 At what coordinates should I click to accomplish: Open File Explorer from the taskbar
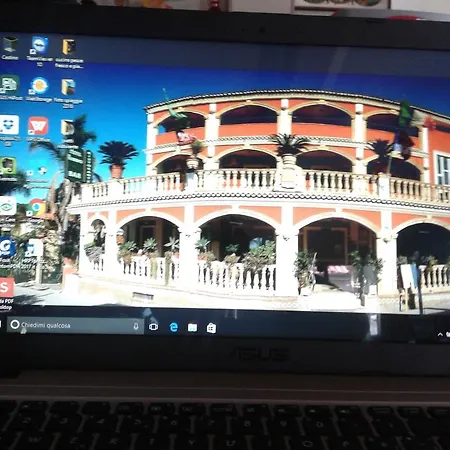point(192,328)
